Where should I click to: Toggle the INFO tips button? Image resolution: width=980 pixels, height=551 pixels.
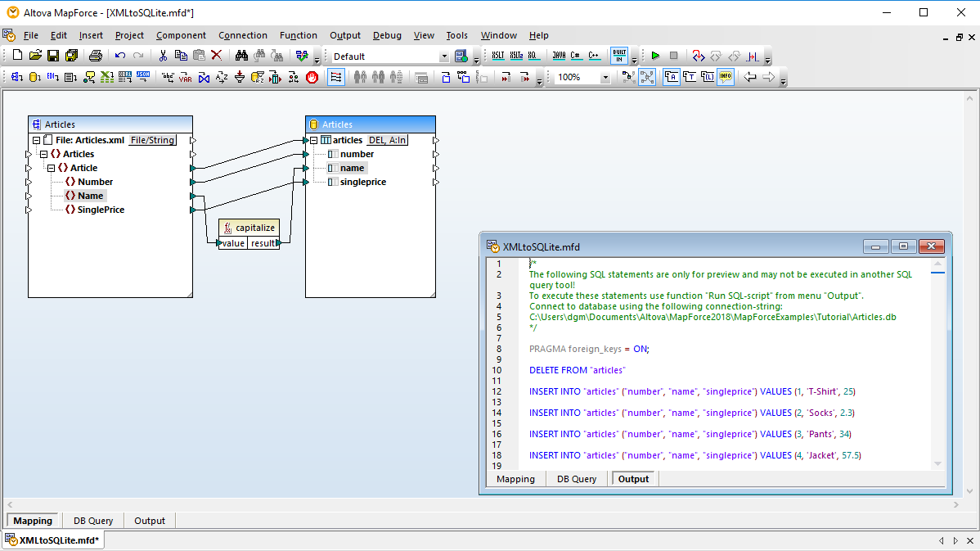(x=725, y=77)
